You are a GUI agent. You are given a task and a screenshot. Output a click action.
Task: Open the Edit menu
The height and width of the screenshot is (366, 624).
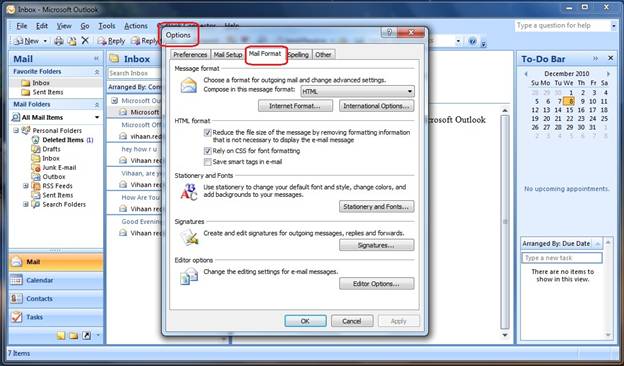pos(42,26)
